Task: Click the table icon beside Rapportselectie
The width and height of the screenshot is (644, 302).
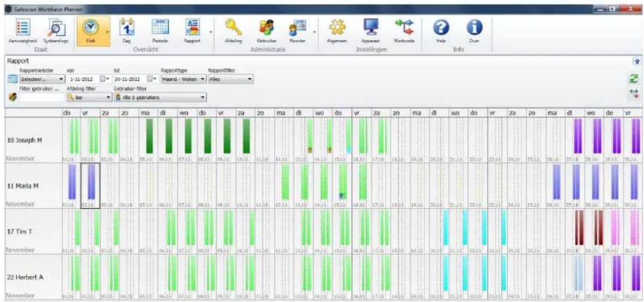Action: [x=13, y=79]
